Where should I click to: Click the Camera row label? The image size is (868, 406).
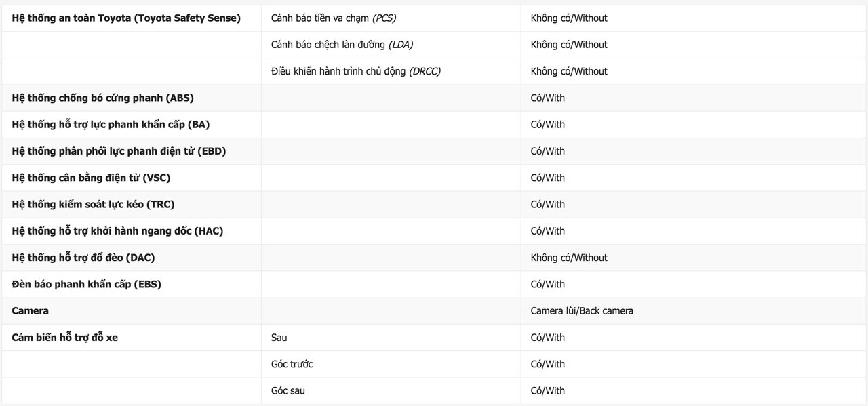point(30,310)
